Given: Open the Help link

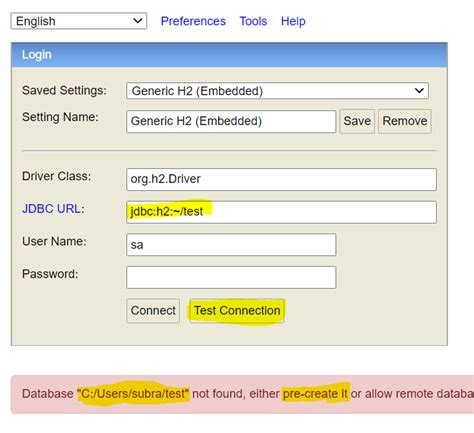Looking at the screenshot, I should (293, 21).
